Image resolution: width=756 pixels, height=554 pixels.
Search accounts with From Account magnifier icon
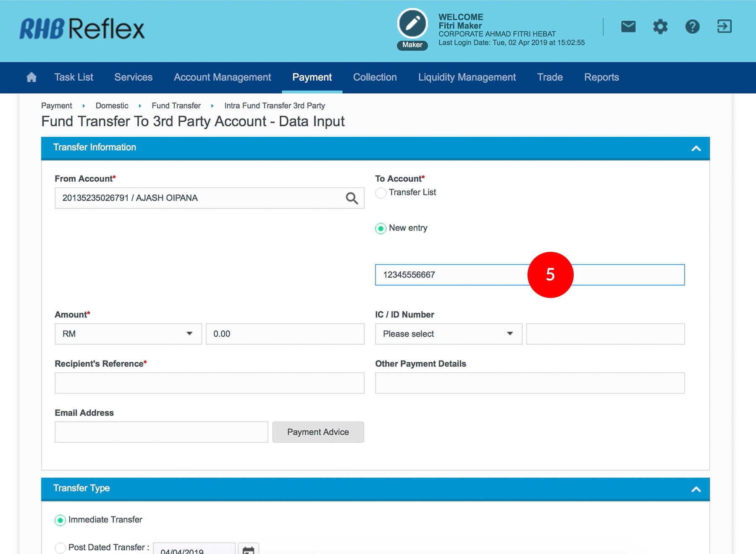pyautogui.click(x=352, y=198)
